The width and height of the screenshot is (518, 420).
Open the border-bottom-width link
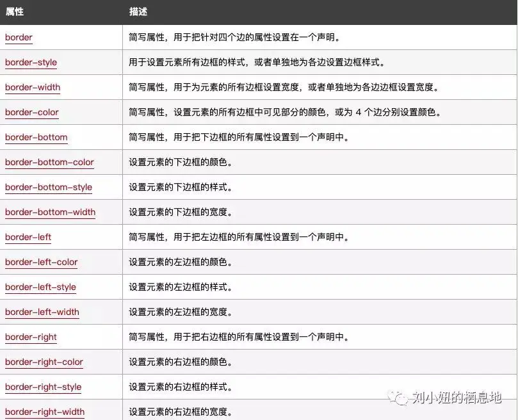[50, 212]
